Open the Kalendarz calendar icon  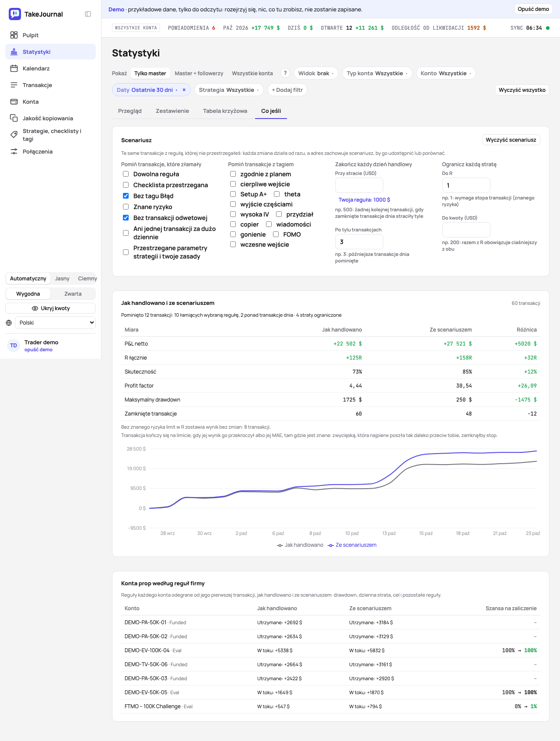[14, 68]
